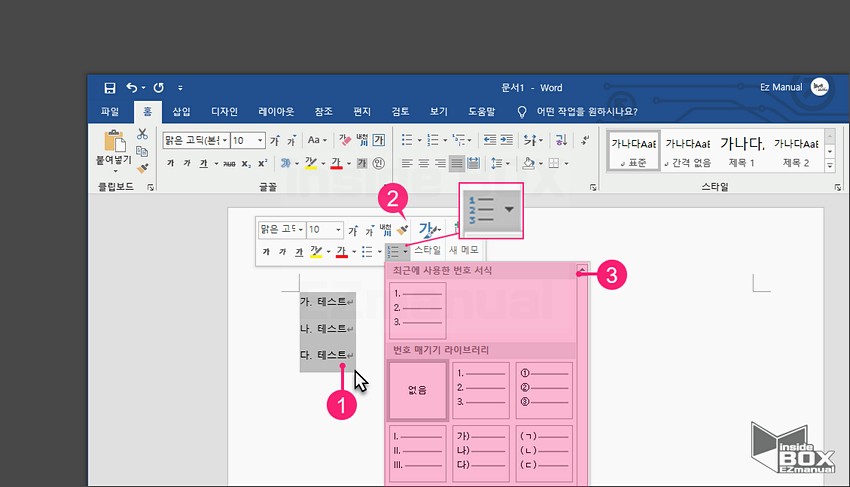This screenshot has height=487, width=850.
Task: Sort text with the sort icon
Action: [x=561, y=140]
